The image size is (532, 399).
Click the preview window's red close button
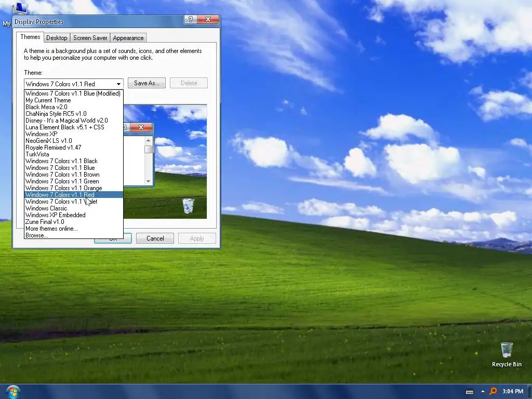click(141, 127)
